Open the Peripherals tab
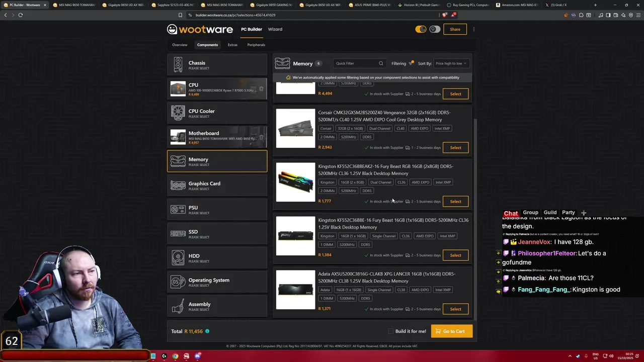 pos(256,45)
